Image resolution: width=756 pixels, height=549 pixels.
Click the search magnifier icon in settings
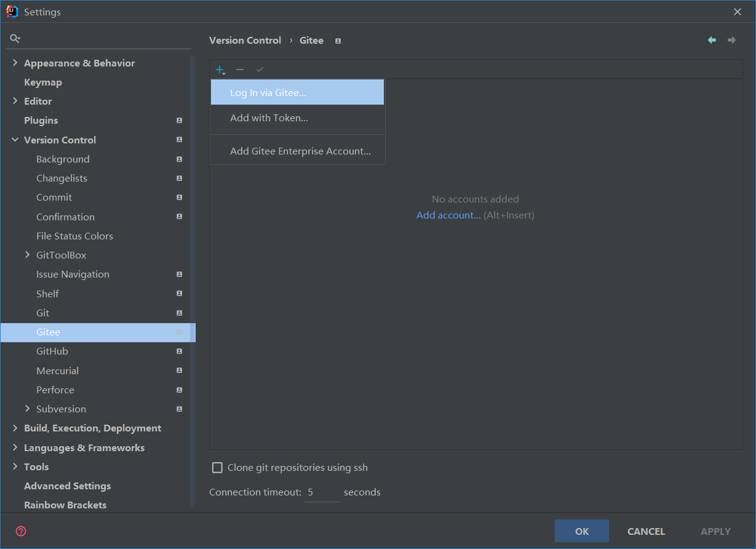[x=15, y=39]
